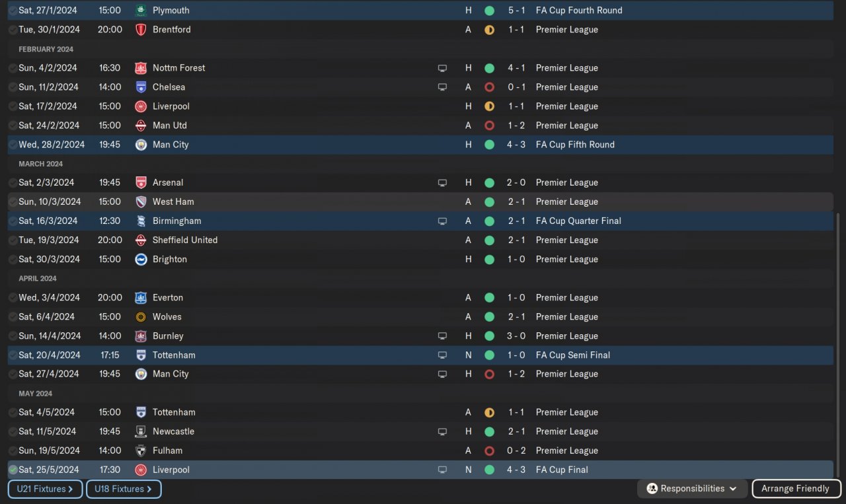Toggle the checkmark for Liverpool FA Cup Final
The width and height of the screenshot is (846, 504).
(x=13, y=470)
